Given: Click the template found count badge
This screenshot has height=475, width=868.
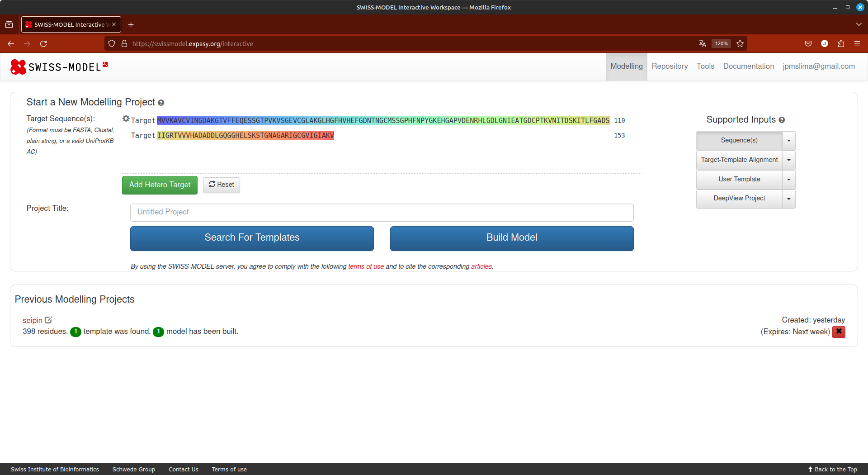Looking at the screenshot, I should tap(75, 332).
